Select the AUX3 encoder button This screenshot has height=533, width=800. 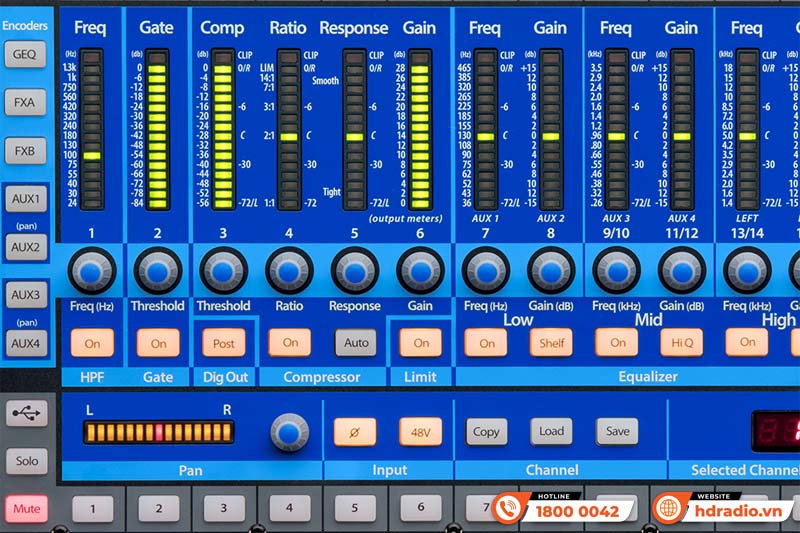click(x=26, y=294)
